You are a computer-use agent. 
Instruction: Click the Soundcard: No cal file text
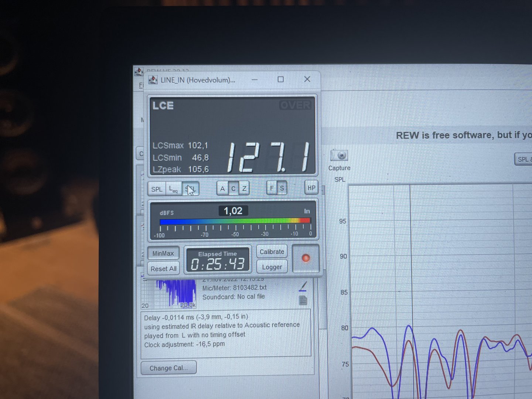233,297
